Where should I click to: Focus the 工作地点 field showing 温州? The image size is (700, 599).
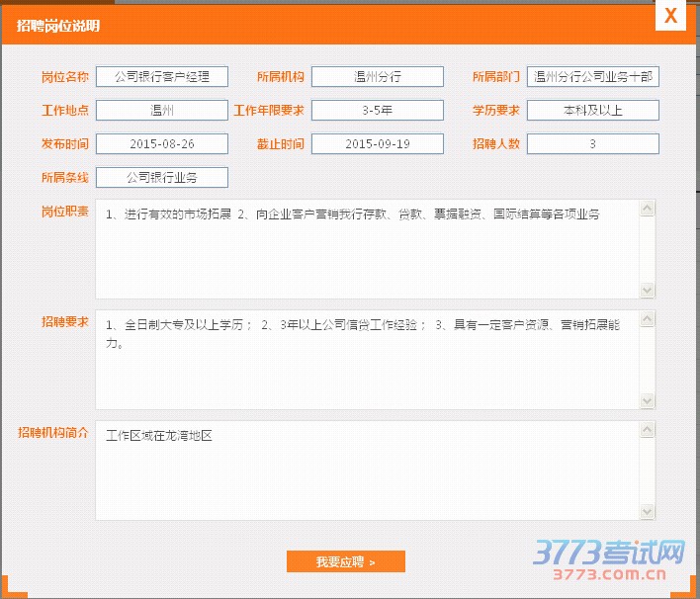[162, 111]
